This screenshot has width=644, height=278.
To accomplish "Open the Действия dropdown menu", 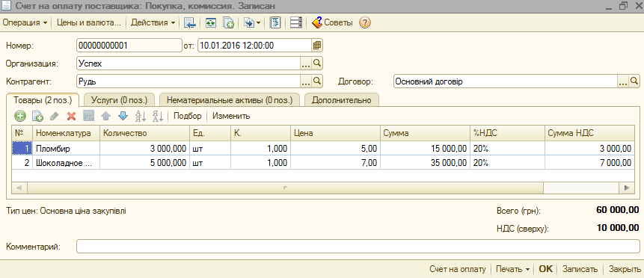I will [153, 23].
